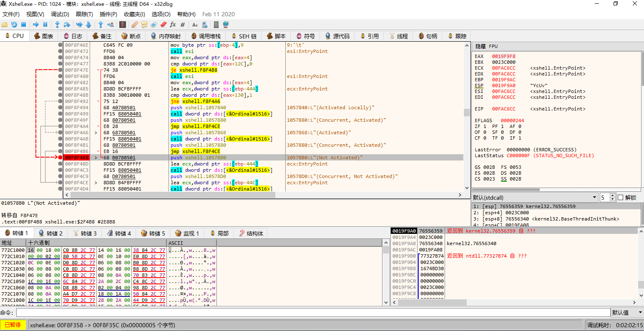Select the "(Activated Locally)" push instruction row

[x=263, y=108]
